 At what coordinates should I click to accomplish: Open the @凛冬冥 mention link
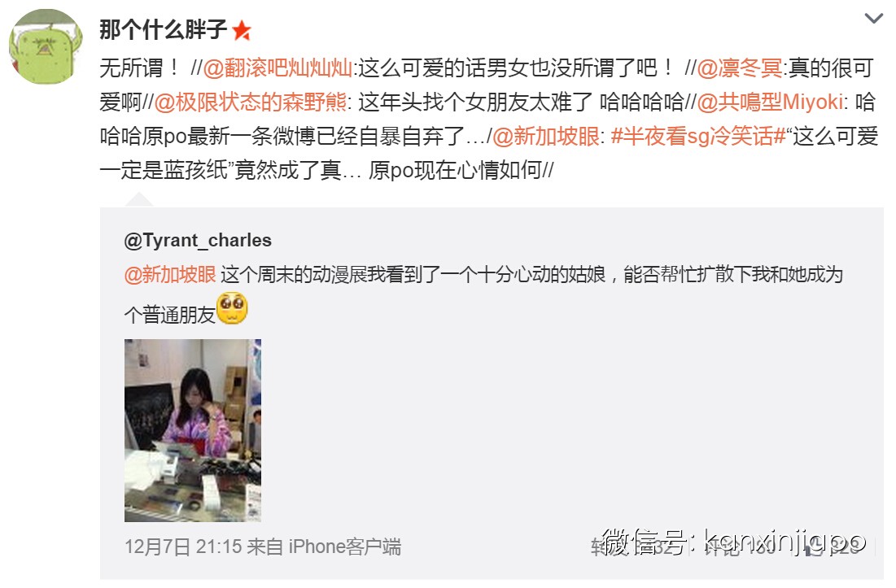tap(740, 68)
